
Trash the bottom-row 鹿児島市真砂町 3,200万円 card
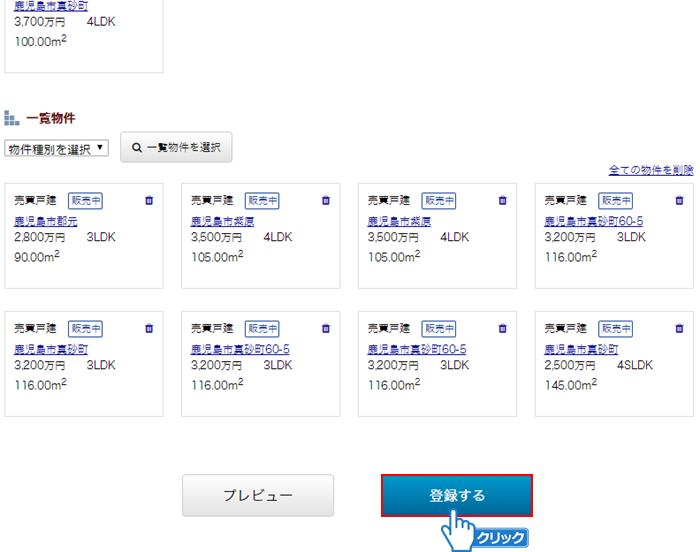point(149,328)
